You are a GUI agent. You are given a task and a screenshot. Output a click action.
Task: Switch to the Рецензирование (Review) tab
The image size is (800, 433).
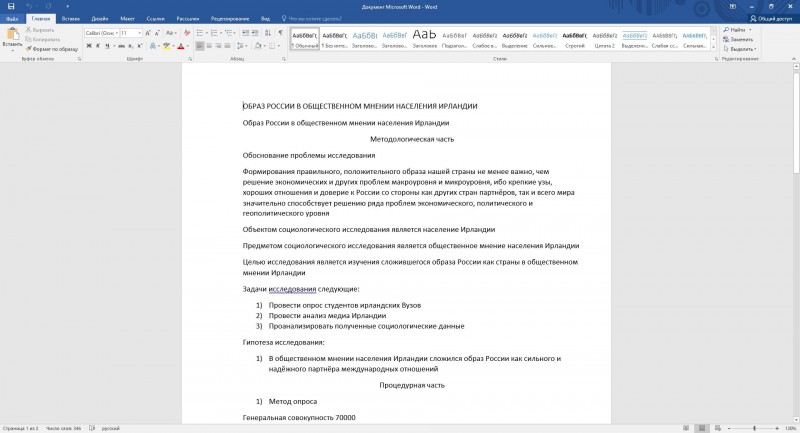[x=230, y=19]
